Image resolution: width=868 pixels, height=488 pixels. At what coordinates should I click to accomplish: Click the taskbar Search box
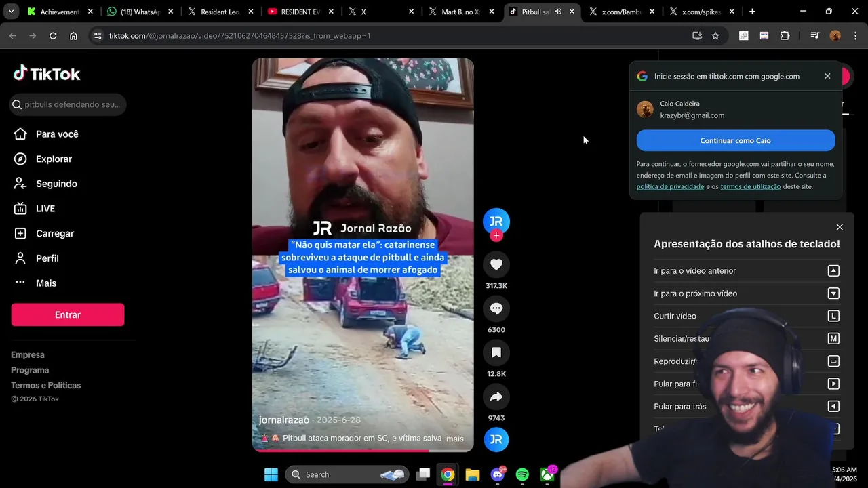(347, 474)
